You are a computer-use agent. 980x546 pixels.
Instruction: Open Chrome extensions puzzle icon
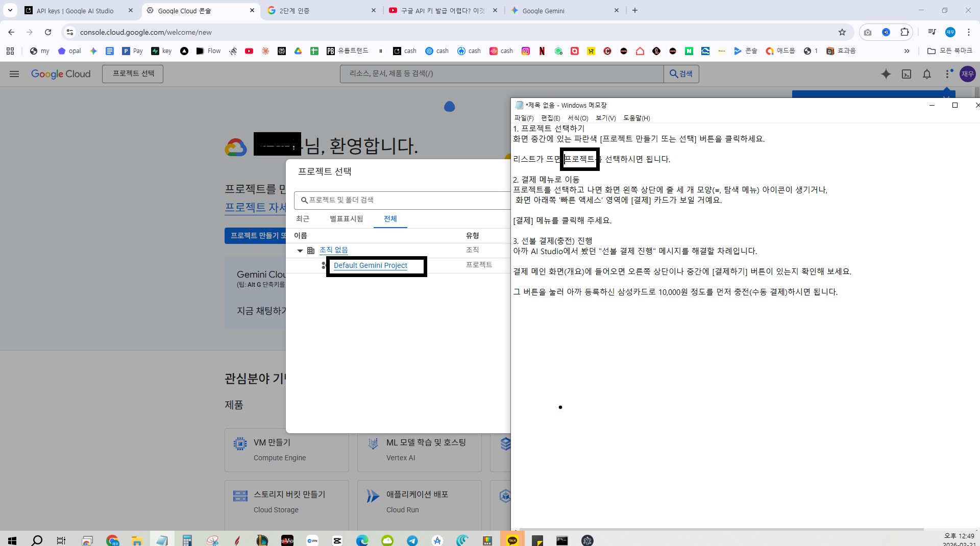tap(904, 32)
